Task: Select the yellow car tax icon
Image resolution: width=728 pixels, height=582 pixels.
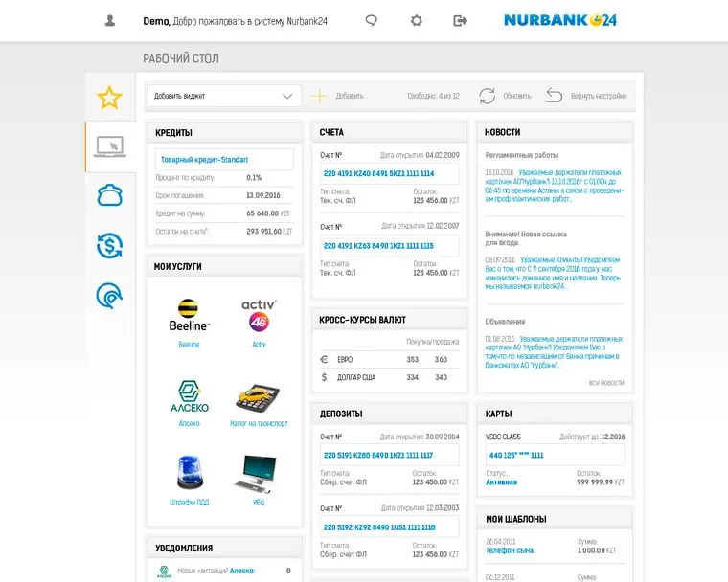Action: click(258, 398)
